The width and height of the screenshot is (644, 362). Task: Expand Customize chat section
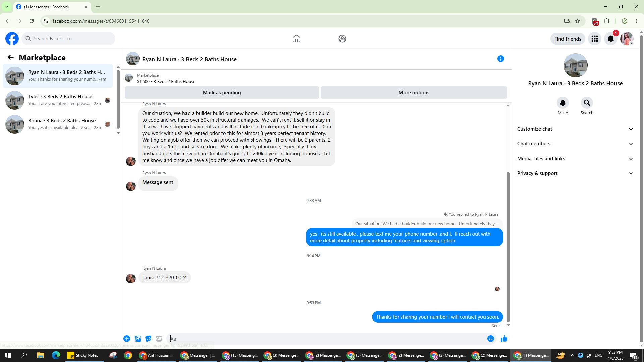point(575,129)
